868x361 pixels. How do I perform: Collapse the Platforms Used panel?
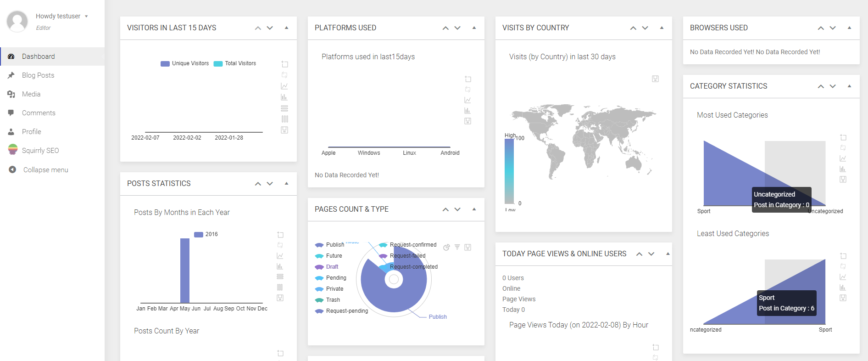click(474, 28)
